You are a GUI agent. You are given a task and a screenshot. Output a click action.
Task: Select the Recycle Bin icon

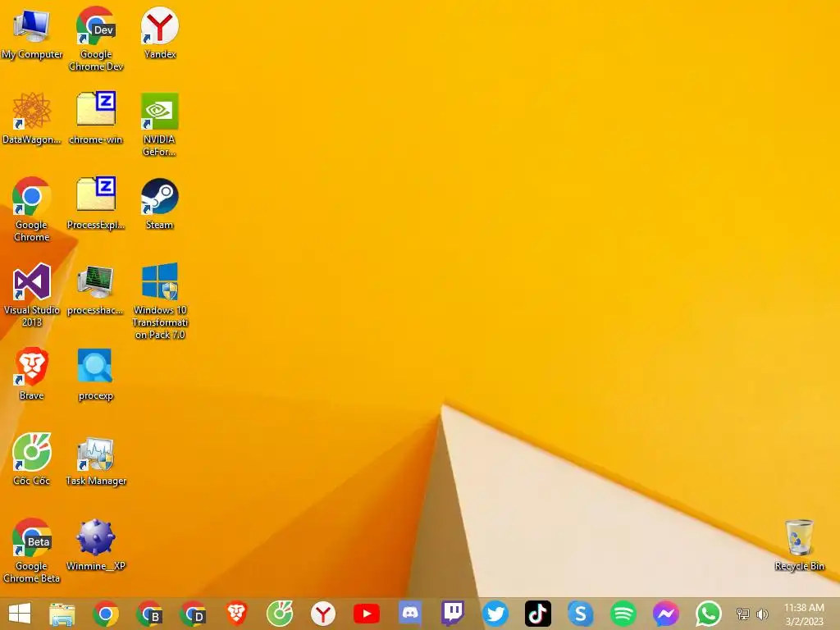(799, 545)
